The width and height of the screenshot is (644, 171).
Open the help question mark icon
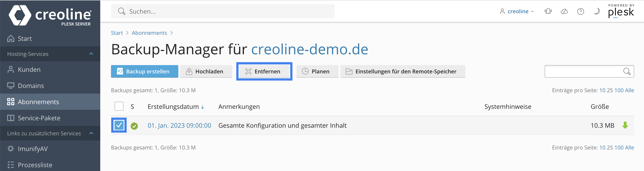click(580, 11)
